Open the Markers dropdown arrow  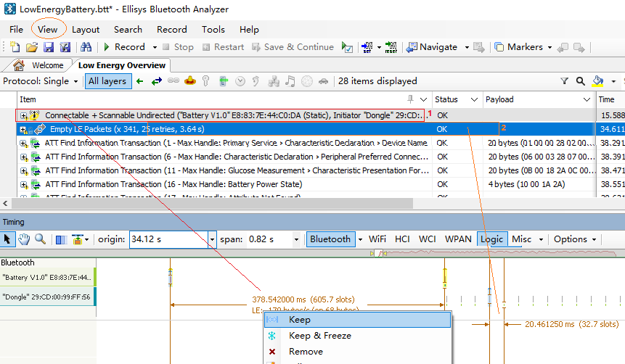point(550,47)
